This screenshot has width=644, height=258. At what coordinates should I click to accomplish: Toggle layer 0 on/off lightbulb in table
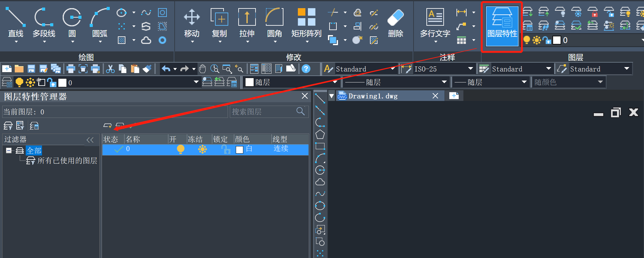coord(181,150)
